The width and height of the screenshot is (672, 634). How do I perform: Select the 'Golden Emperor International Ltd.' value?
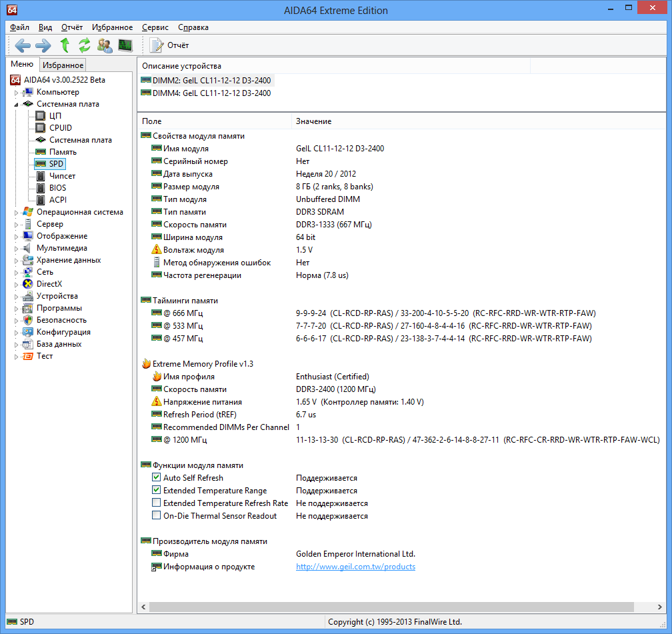pyautogui.click(x=356, y=554)
